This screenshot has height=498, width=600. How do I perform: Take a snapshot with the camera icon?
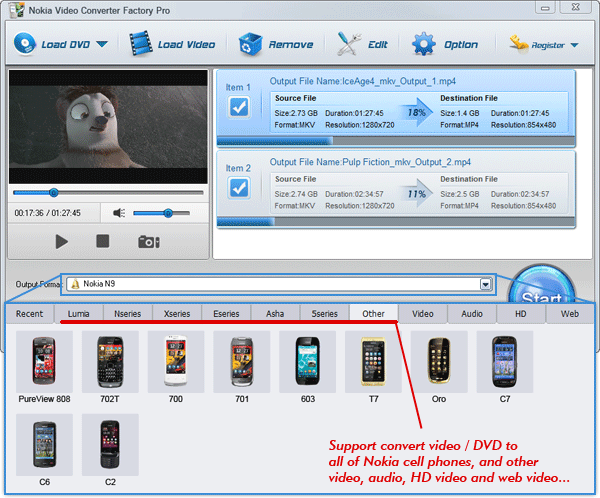point(149,242)
